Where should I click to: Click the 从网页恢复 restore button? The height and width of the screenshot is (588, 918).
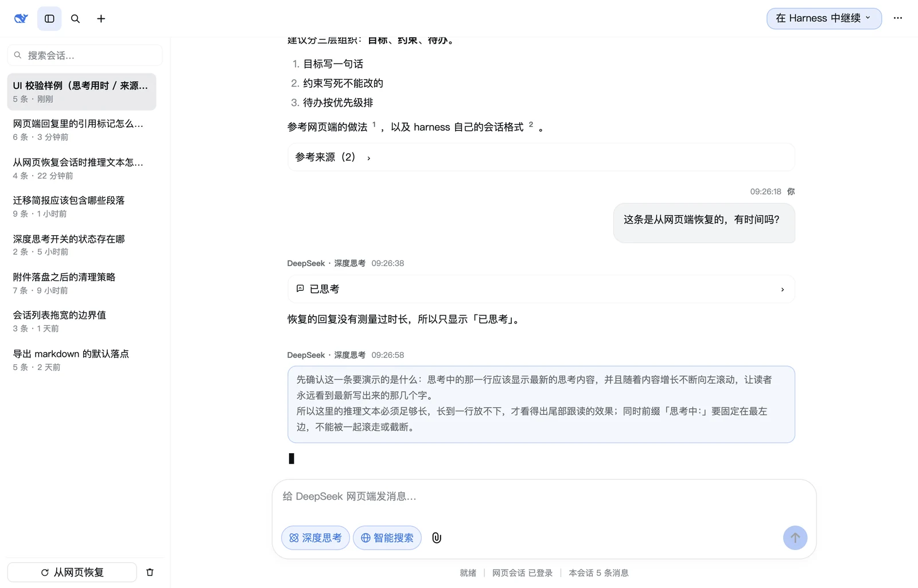point(72,573)
